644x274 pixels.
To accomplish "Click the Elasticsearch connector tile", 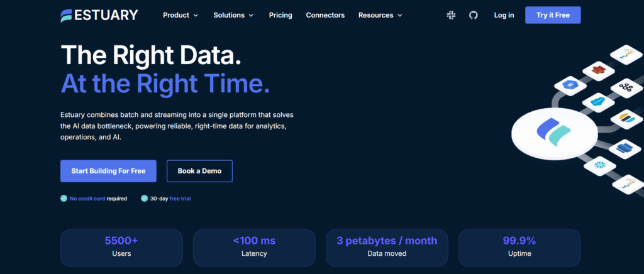I will [x=626, y=118].
